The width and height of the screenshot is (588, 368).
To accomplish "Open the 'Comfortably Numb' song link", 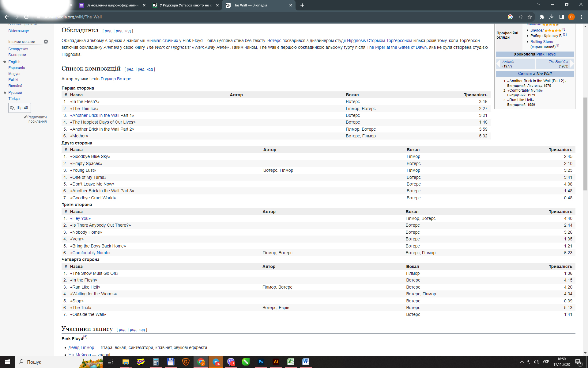I will click(90, 253).
